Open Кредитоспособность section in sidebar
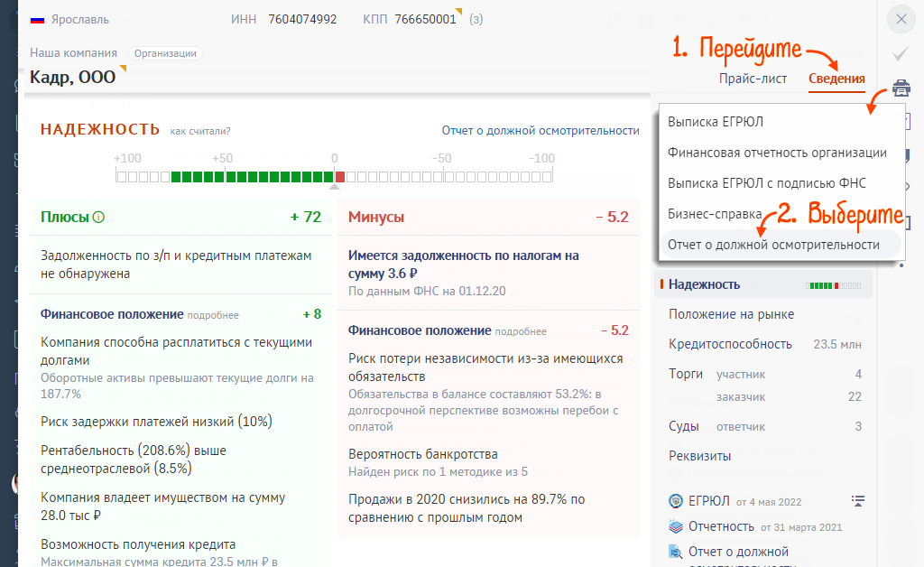Image resolution: width=924 pixels, height=567 pixels. click(x=730, y=344)
